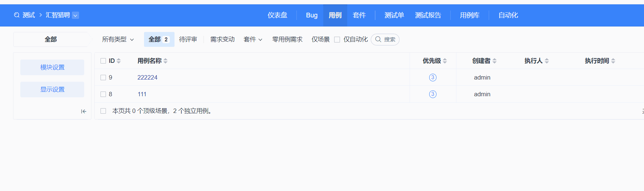Click the 创建者 column header text
This screenshot has height=191, width=644.
(481, 61)
